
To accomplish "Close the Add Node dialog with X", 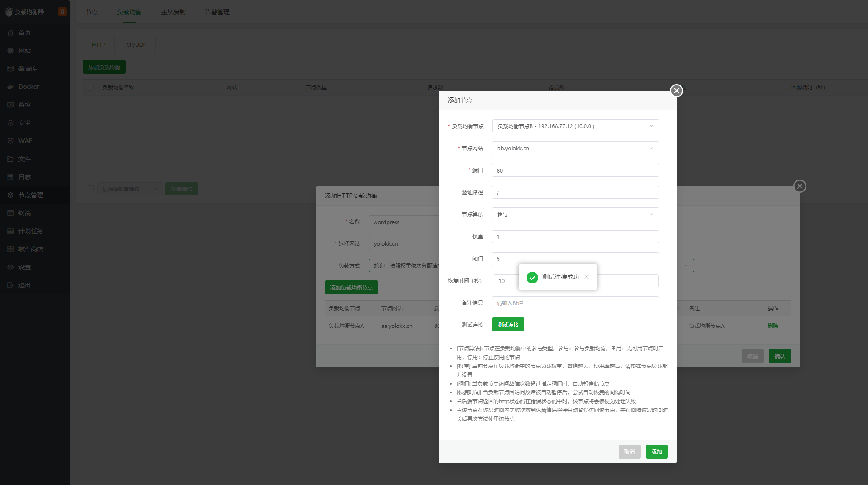I will point(676,91).
